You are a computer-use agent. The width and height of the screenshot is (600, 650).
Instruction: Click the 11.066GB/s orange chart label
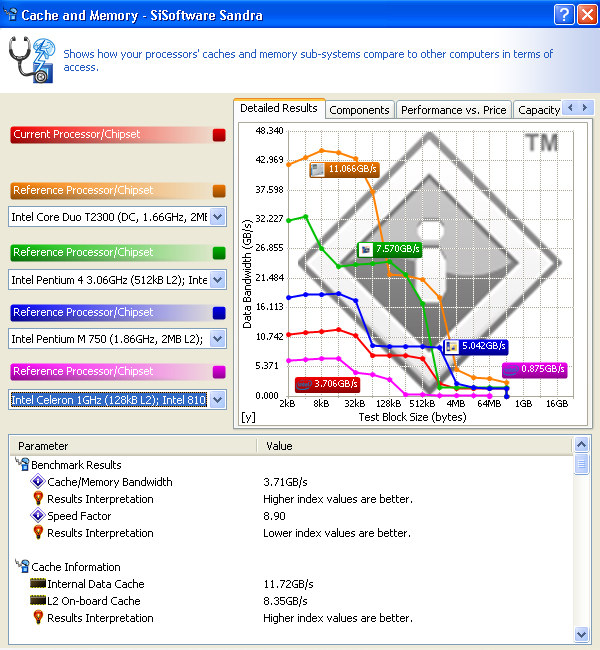[344, 170]
